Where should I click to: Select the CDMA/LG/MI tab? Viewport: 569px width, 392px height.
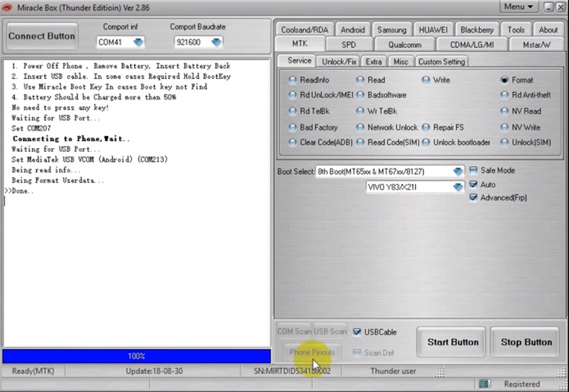pyautogui.click(x=472, y=45)
